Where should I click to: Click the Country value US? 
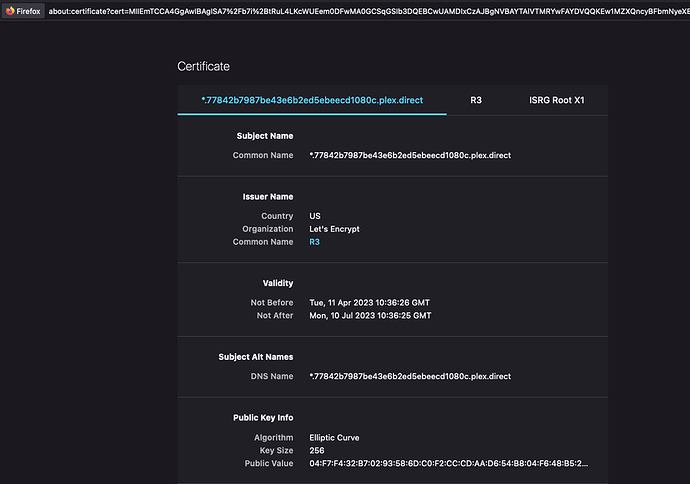(316, 216)
